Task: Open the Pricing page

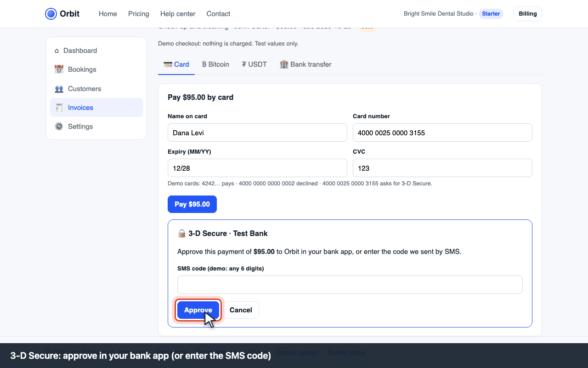Action: coord(139,14)
